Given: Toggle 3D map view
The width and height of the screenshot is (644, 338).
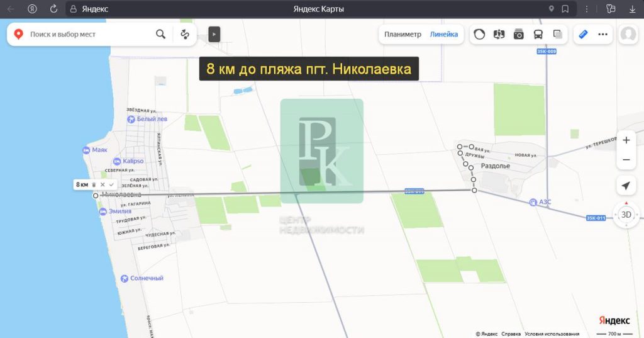Looking at the screenshot, I should 626,215.
